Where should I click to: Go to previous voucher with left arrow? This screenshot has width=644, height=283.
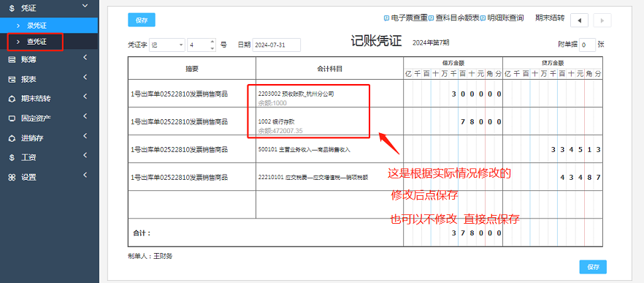579,20
